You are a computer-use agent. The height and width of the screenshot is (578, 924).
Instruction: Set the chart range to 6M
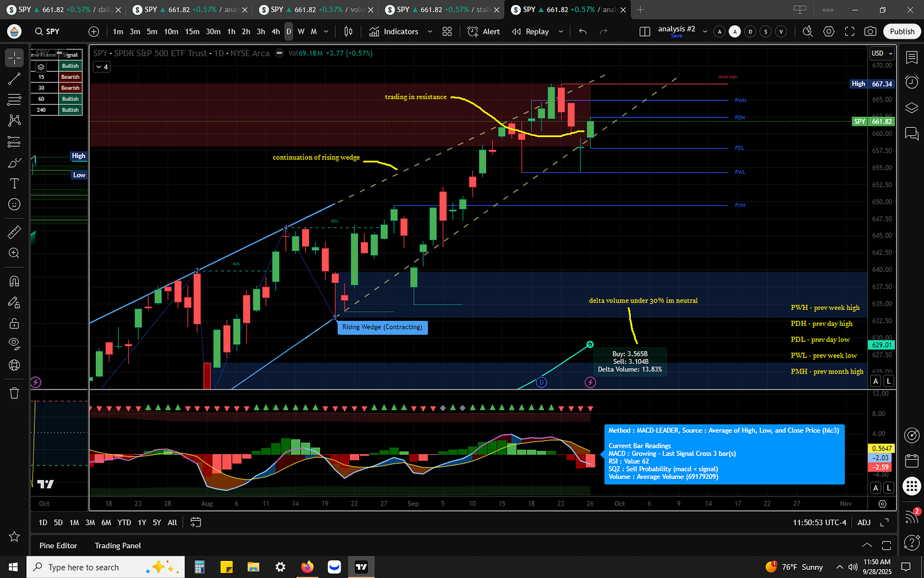106,522
